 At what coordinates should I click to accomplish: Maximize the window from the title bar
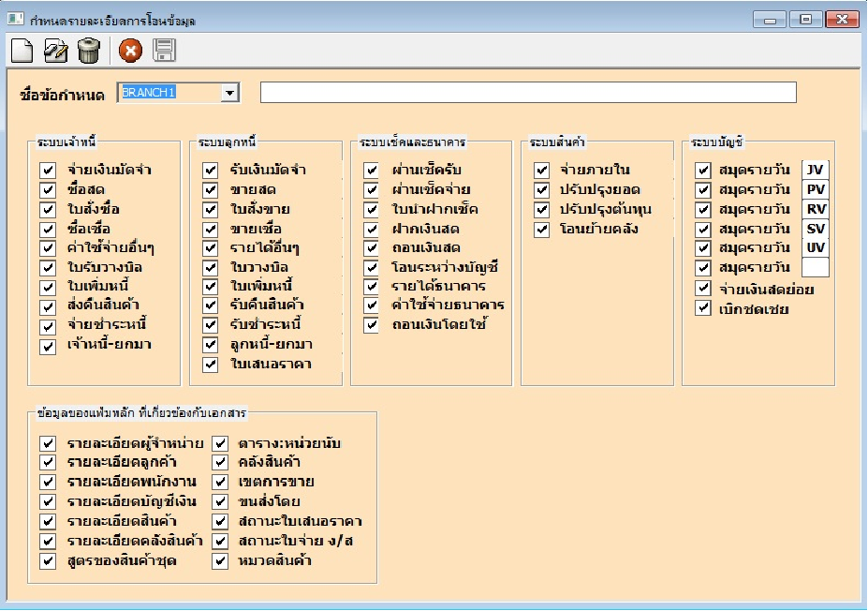805,19
